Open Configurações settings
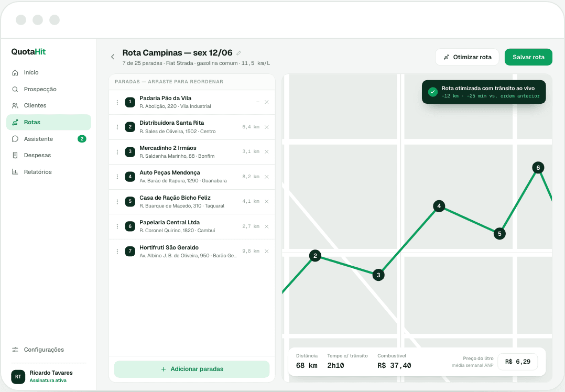 pos(49,350)
